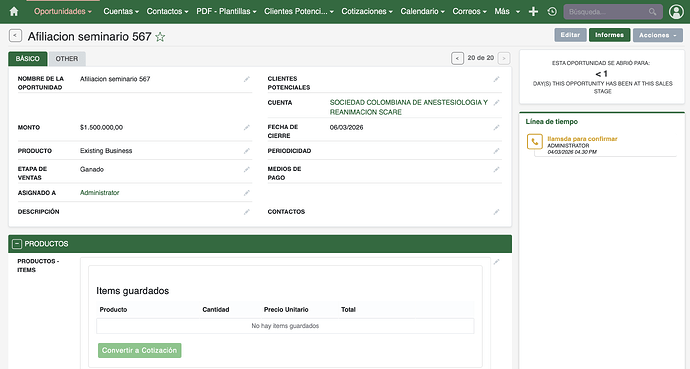Edit Contactos field pencil
This screenshot has width=690, height=369.
tap(496, 212)
